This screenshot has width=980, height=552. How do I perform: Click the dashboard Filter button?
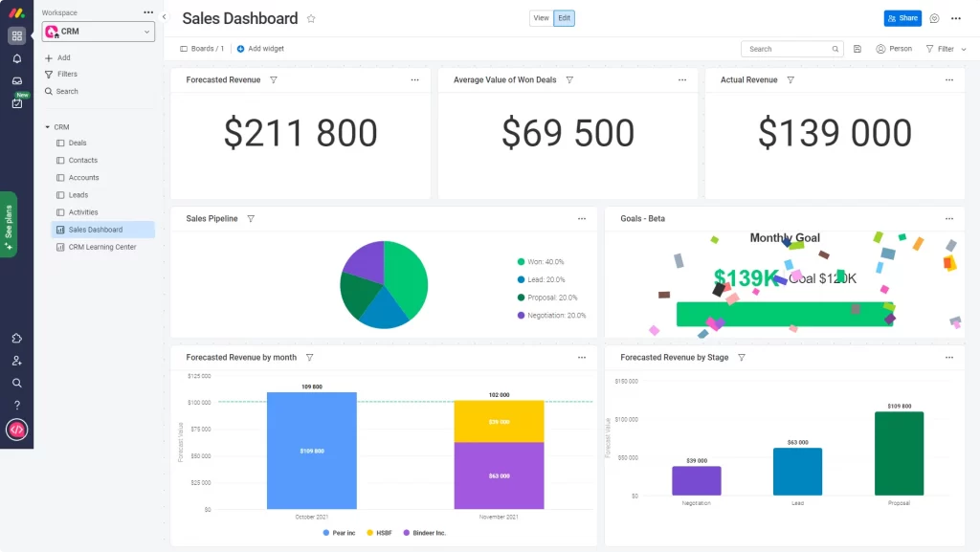pos(940,49)
